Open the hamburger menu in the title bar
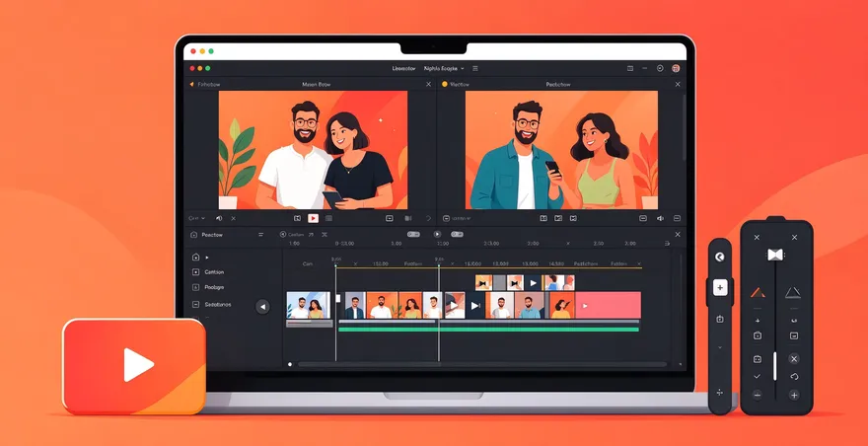This screenshot has height=446, width=868. point(475,69)
